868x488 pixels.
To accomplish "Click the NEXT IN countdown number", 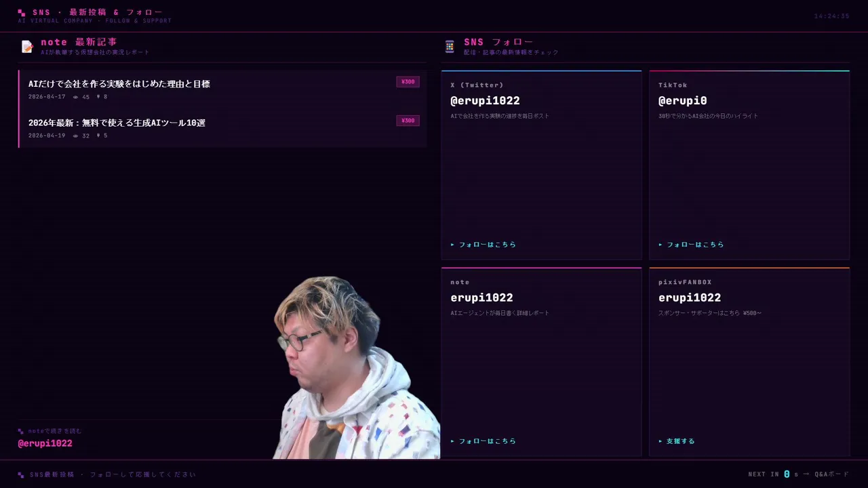I will (787, 474).
